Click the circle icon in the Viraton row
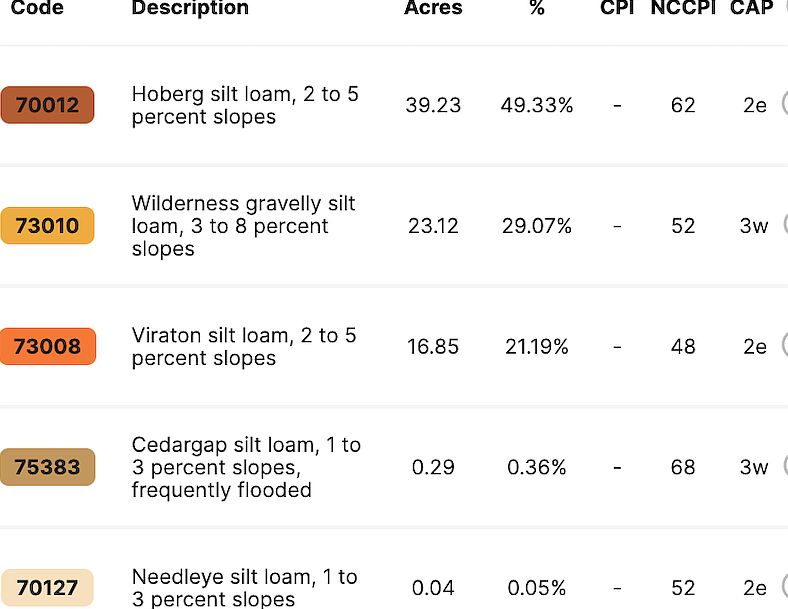The height and width of the screenshot is (609, 788). 784,345
